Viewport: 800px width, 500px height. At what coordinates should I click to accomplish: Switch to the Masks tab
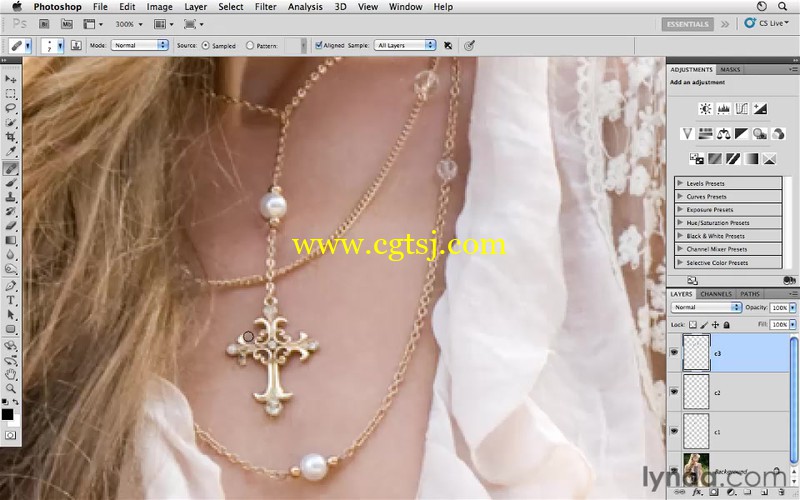pyautogui.click(x=730, y=69)
